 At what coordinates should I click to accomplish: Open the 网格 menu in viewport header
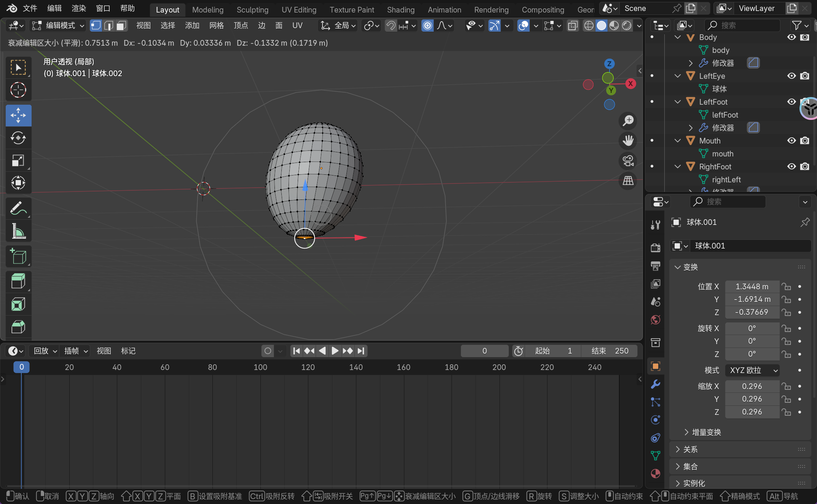point(216,26)
